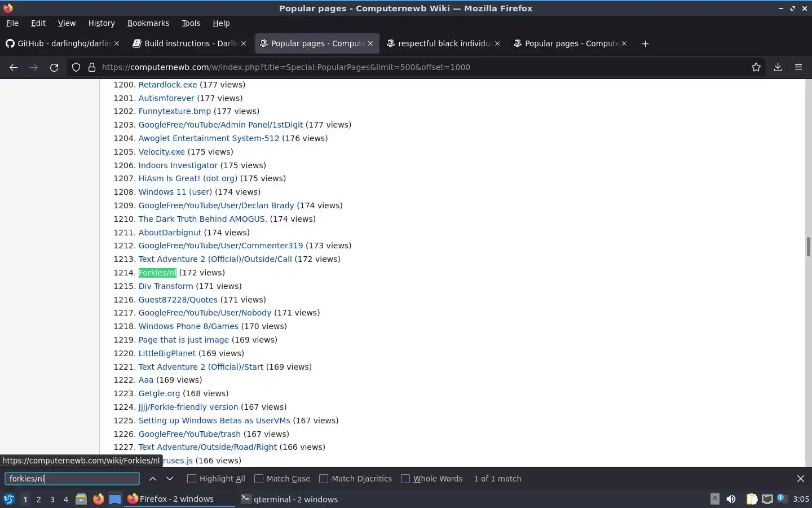Click the find bar search field

(72, 479)
